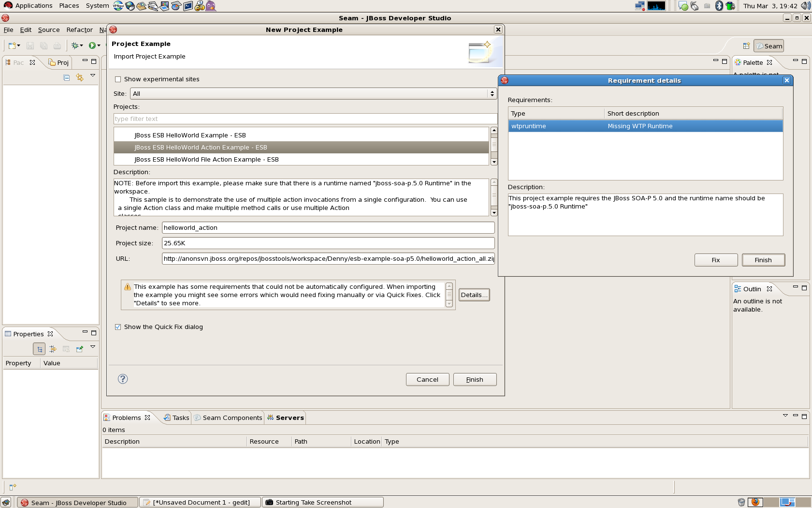Uncheck Show the Quick Fix dialog
This screenshot has height=508, width=812.
point(118,327)
